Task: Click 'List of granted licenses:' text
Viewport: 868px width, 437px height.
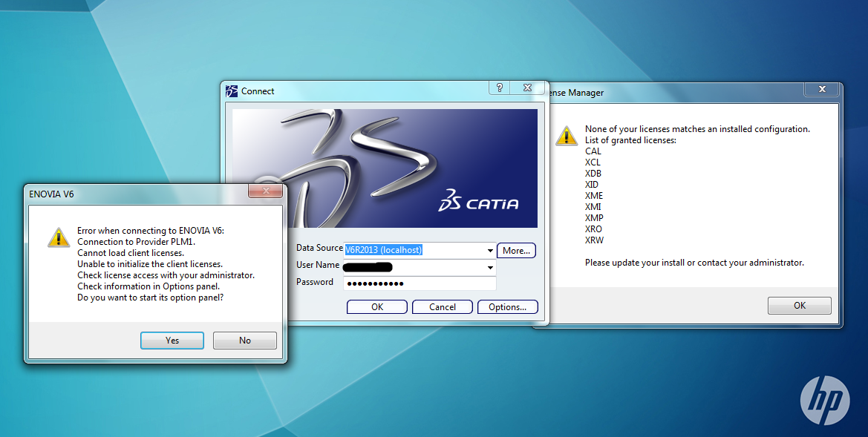Action: pos(630,140)
